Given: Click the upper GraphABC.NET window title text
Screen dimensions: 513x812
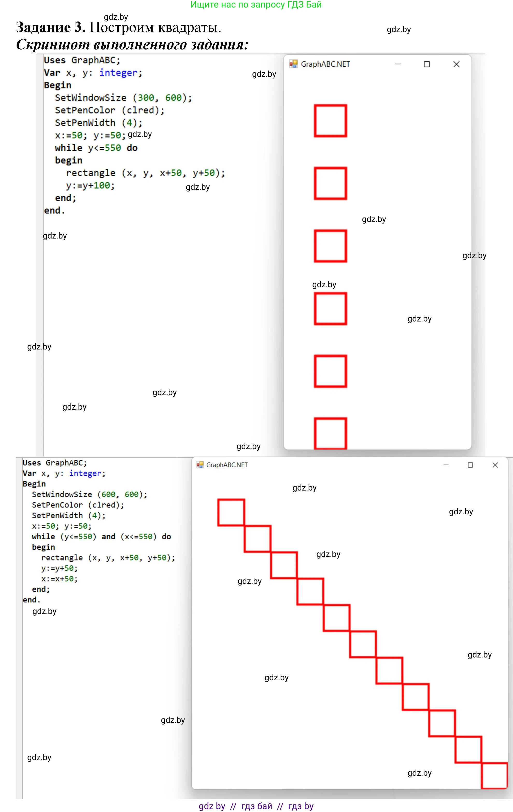Looking at the screenshot, I should point(325,64).
